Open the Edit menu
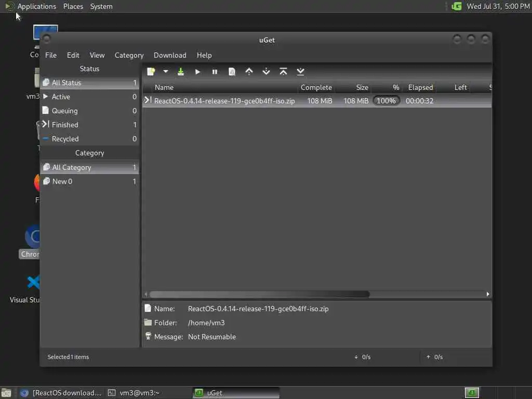This screenshot has height=399, width=532. [x=73, y=55]
